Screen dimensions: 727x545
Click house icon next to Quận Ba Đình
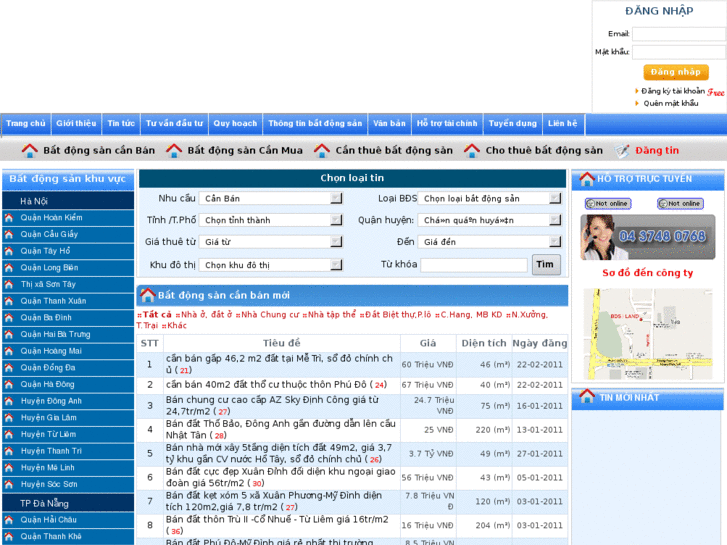[9, 318]
